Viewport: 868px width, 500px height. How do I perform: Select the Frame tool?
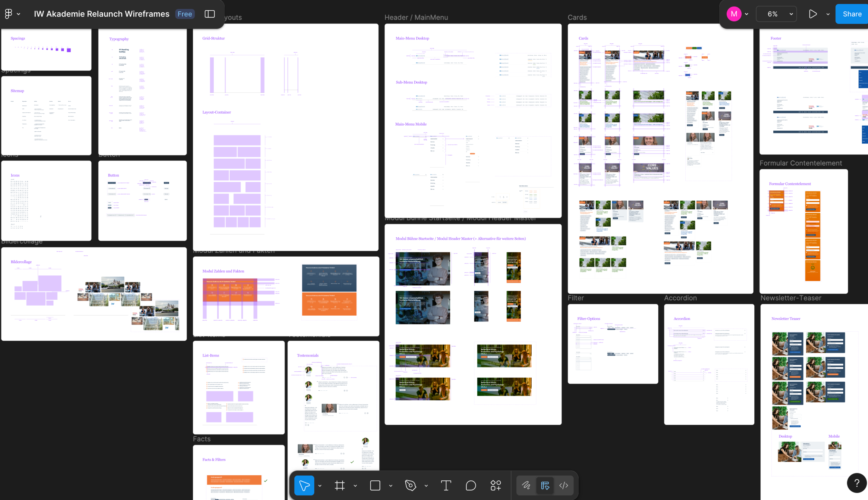pos(339,485)
